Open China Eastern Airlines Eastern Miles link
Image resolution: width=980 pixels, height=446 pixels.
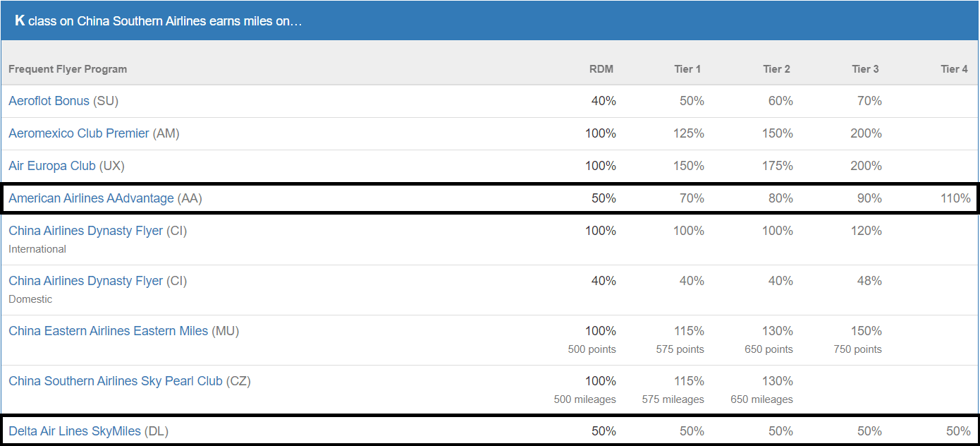pos(109,331)
